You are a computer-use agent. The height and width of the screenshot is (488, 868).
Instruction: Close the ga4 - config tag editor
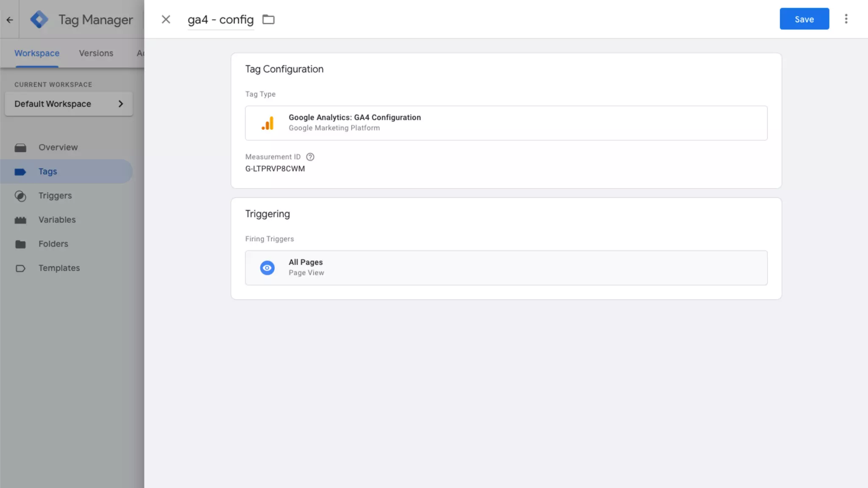[x=166, y=19]
